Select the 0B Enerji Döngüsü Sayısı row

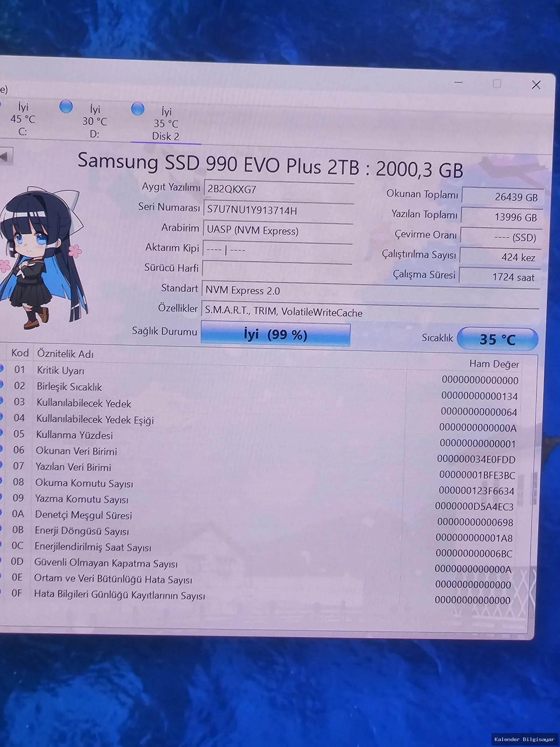257,534
